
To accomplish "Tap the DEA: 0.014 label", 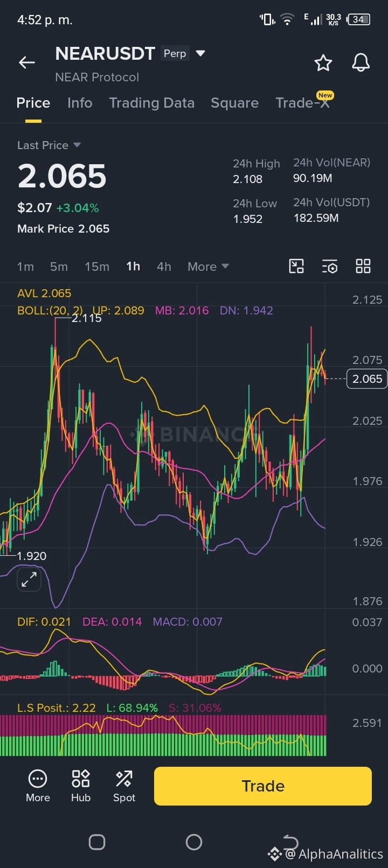I will (112, 622).
